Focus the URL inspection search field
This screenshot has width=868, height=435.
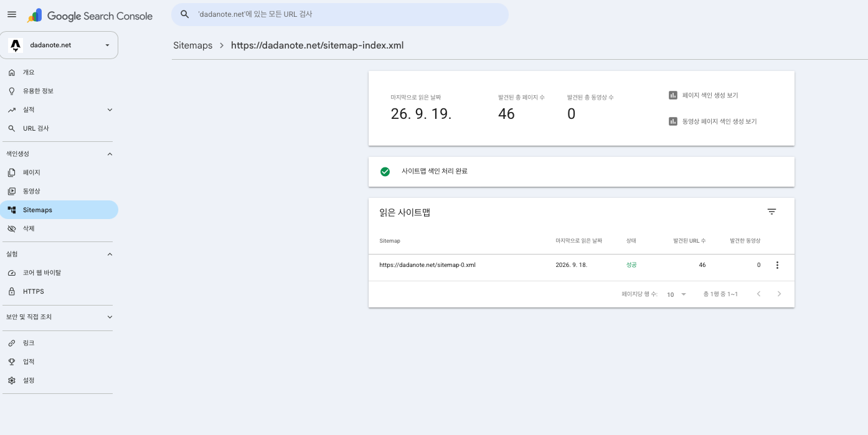pos(340,14)
